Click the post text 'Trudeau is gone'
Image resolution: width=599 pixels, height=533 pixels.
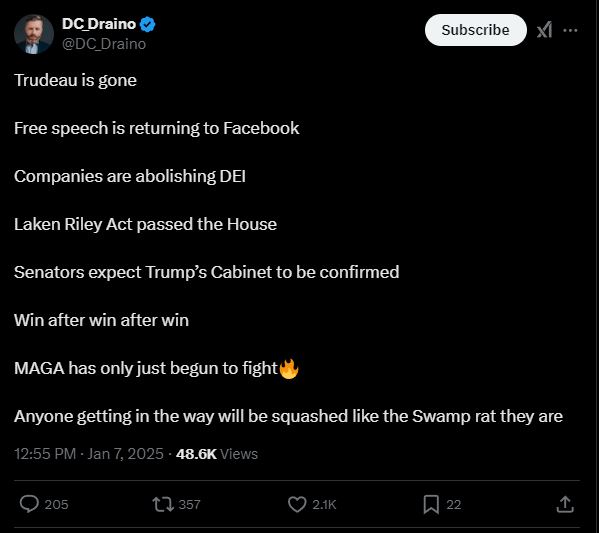click(75, 80)
